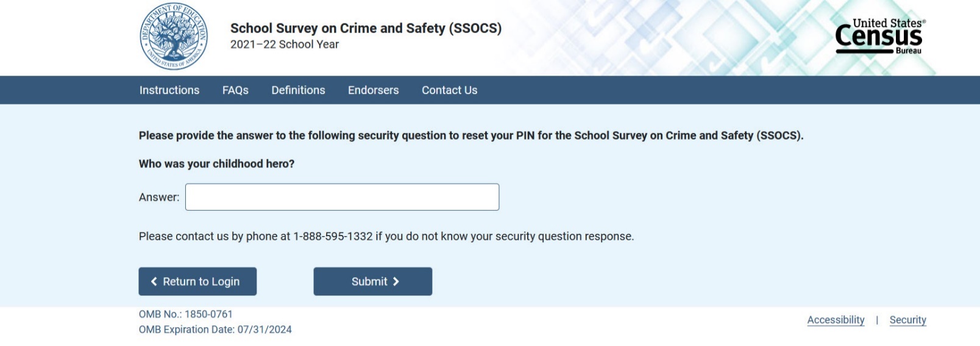Click the childhood hero security question text

click(x=216, y=164)
